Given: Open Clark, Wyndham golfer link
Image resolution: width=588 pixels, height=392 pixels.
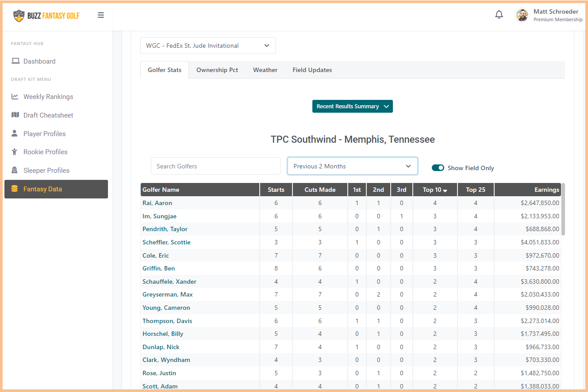Looking at the screenshot, I should [x=166, y=360].
